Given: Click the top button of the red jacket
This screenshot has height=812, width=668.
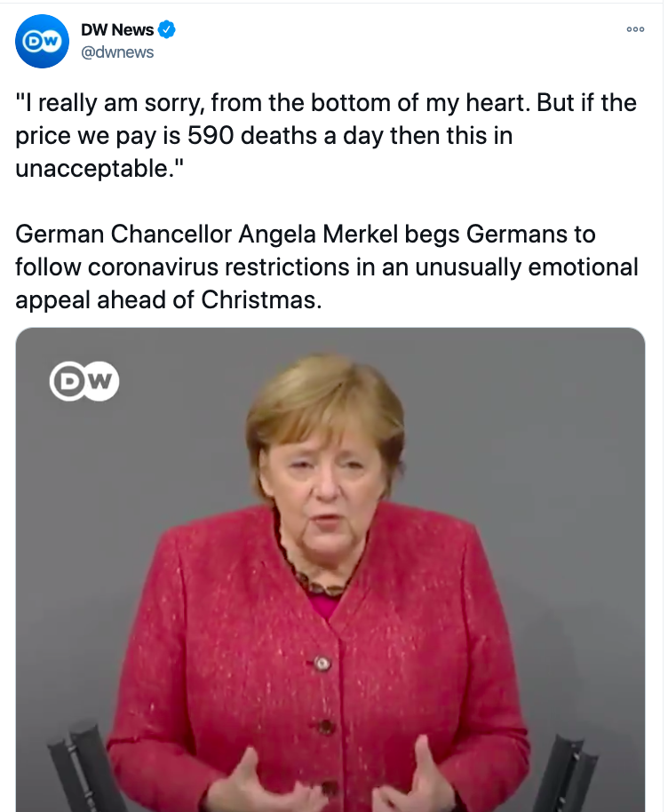Looking at the screenshot, I should coord(321,663).
